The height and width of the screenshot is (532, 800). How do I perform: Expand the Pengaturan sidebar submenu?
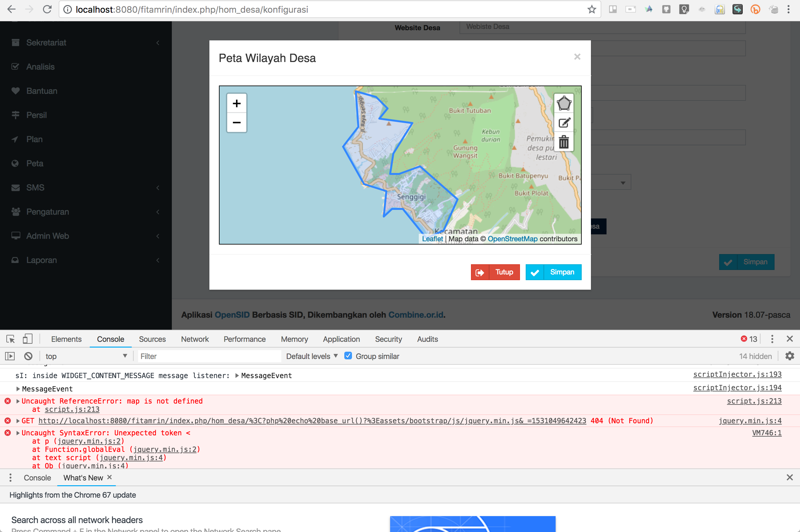pos(47,212)
